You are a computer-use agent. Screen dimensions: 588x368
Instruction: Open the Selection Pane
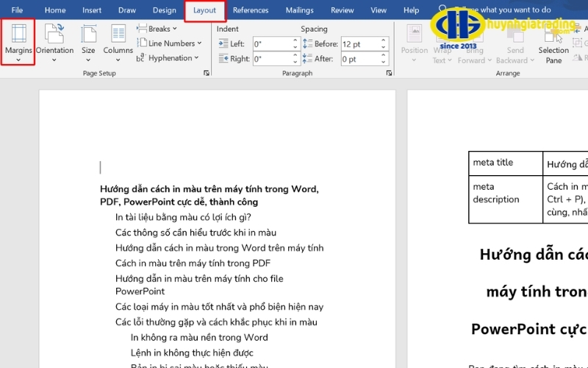pos(553,43)
